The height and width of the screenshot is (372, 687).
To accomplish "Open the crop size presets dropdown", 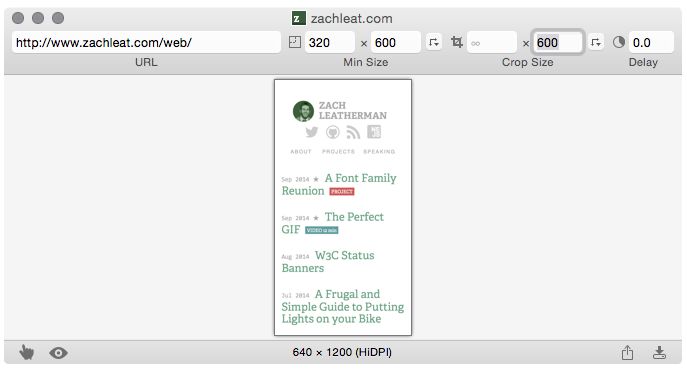I will [x=595, y=42].
